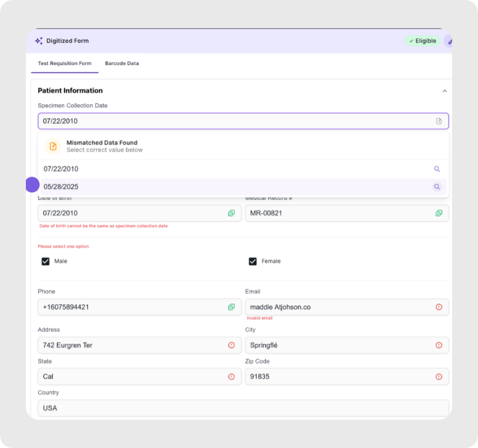Viewport: 478px width, 448px height.
Task: Click the search icon for 05/28/2025 option
Action: (x=437, y=187)
